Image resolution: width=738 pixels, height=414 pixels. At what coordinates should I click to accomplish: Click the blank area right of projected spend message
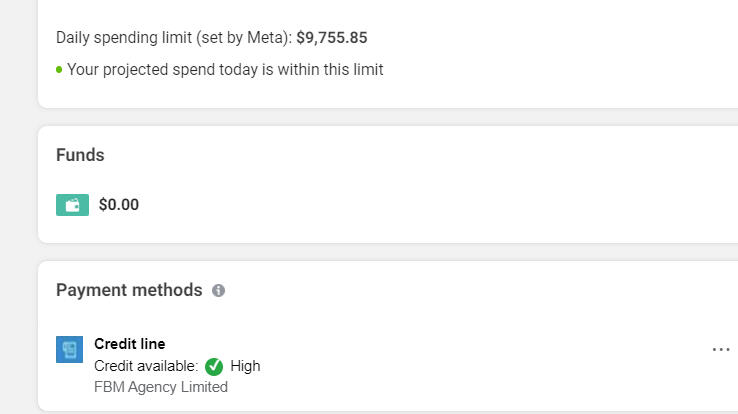(x=555, y=70)
